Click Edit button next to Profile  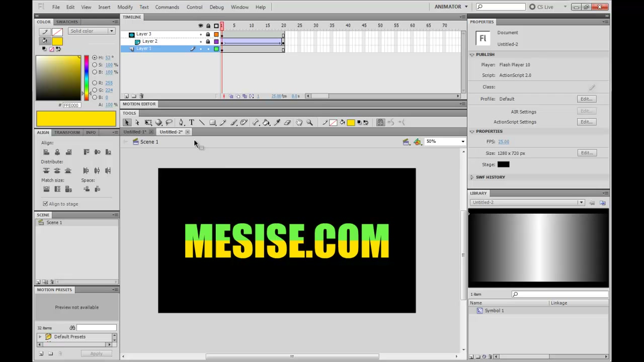(586, 99)
